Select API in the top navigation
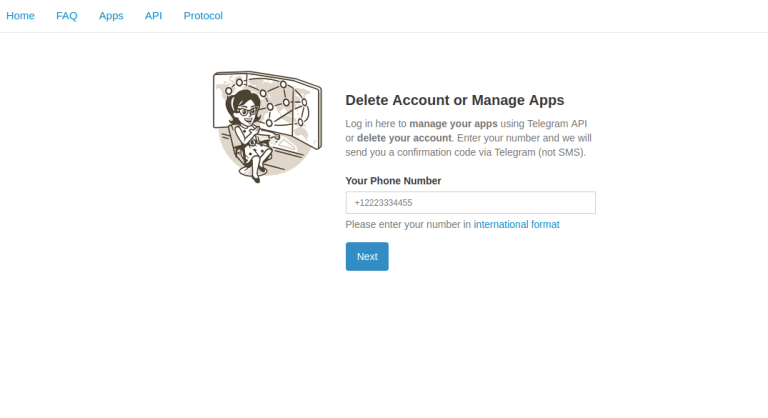Viewport: 768px width, 418px height. (153, 16)
